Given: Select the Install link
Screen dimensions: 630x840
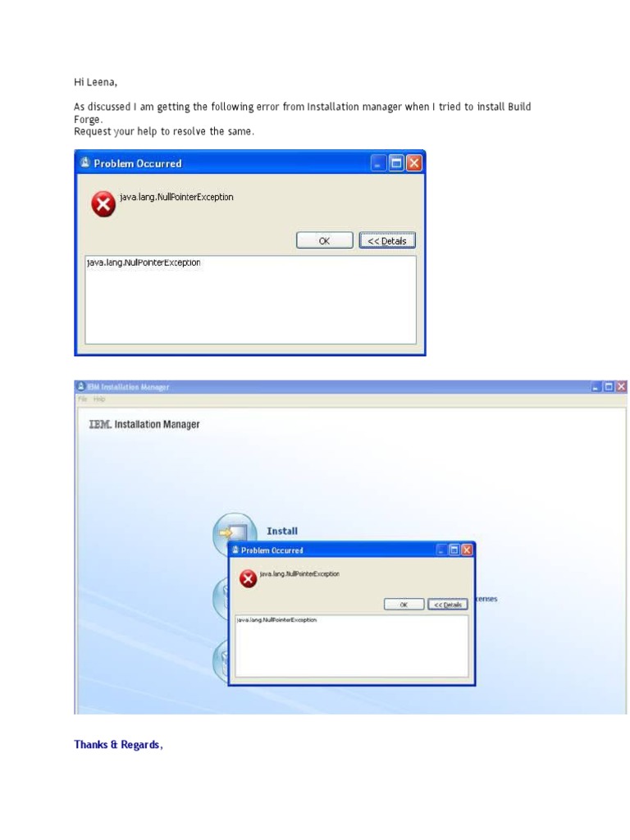Looking at the screenshot, I should pos(282,531).
